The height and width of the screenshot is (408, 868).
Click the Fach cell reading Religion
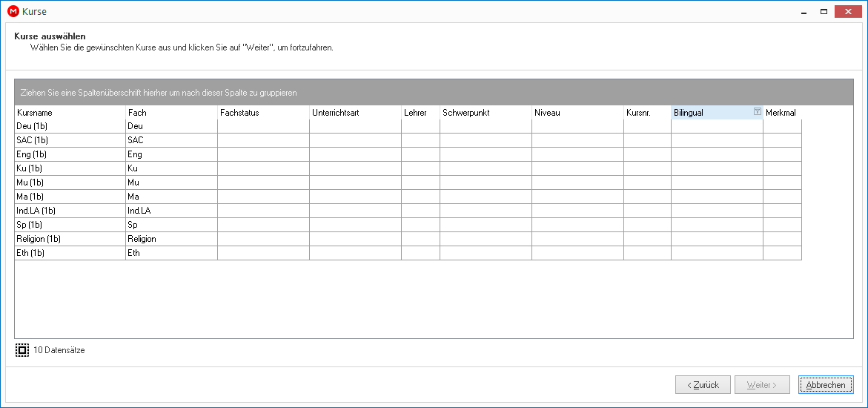click(172, 238)
